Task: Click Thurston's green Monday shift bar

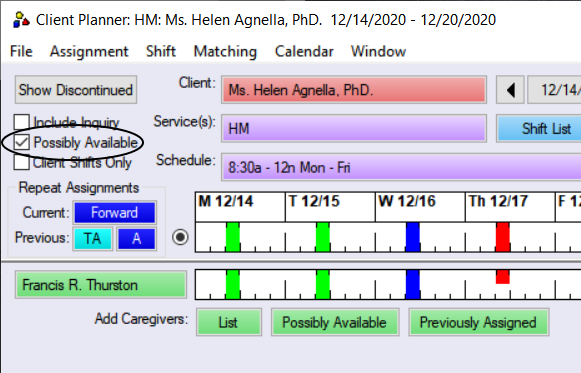Action: (233, 284)
